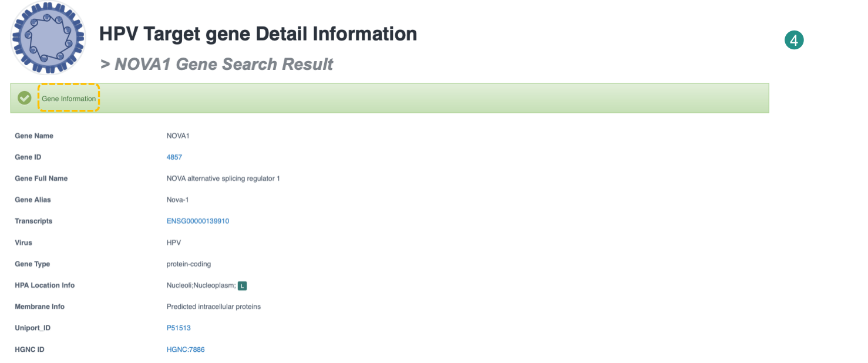Open the Gene Information section

[69, 99]
